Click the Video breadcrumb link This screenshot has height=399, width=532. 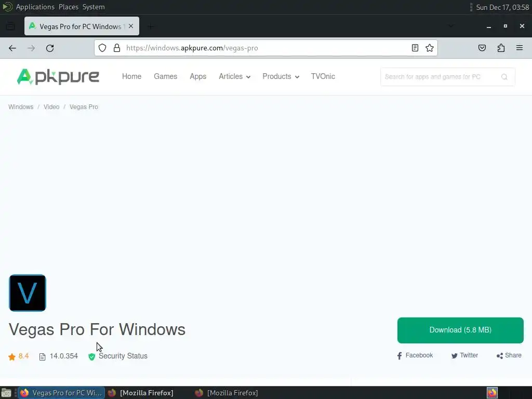51,107
